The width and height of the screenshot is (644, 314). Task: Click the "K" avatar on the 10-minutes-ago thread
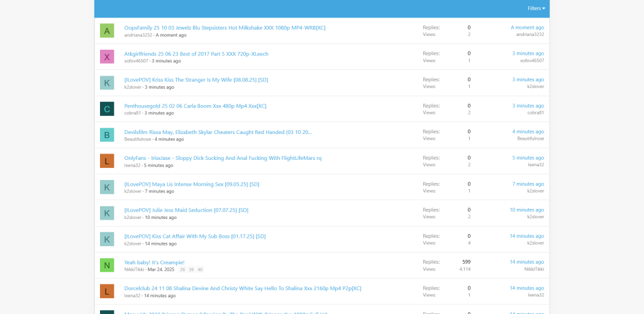tap(107, 213)
